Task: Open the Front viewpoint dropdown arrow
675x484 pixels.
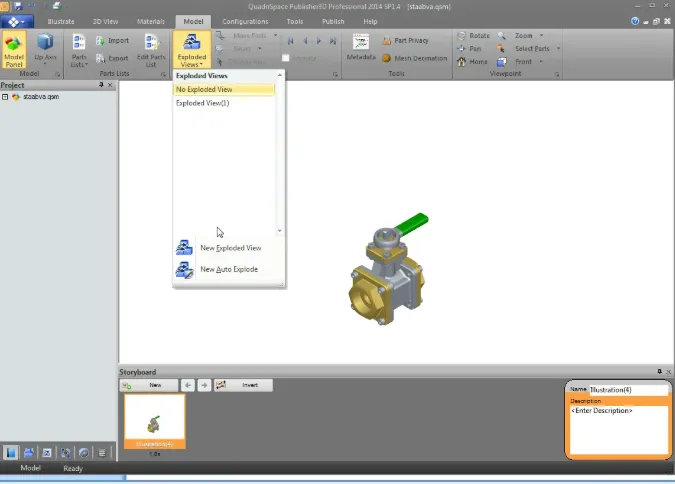Action: (541, 62)
